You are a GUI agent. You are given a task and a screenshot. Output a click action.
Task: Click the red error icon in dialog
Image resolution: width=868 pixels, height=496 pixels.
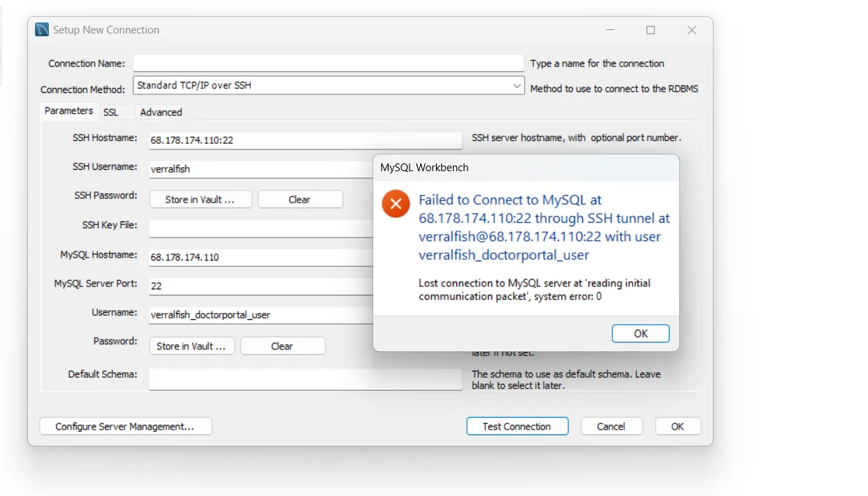396,204
